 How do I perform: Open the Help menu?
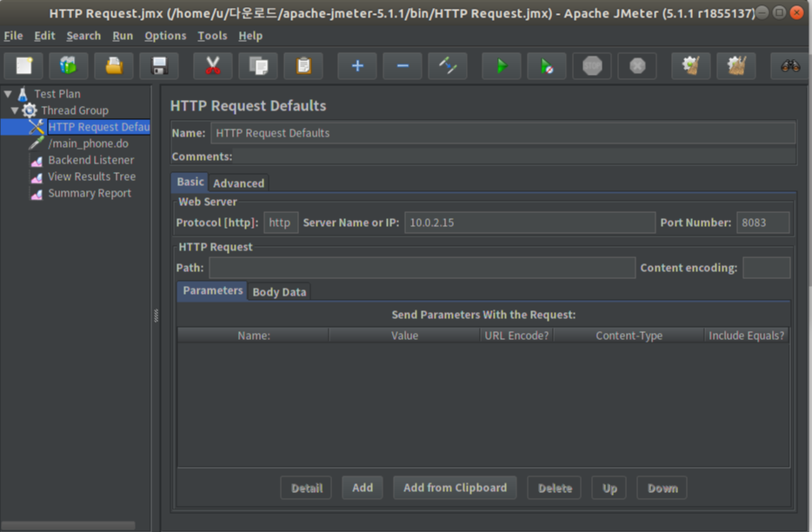click(x=250, y=36)
